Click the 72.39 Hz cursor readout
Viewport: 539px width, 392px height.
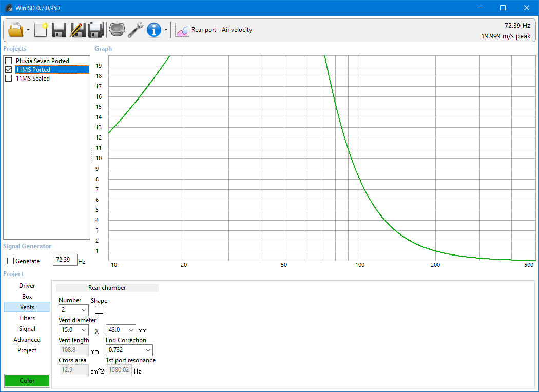click(x=517, y=26)
